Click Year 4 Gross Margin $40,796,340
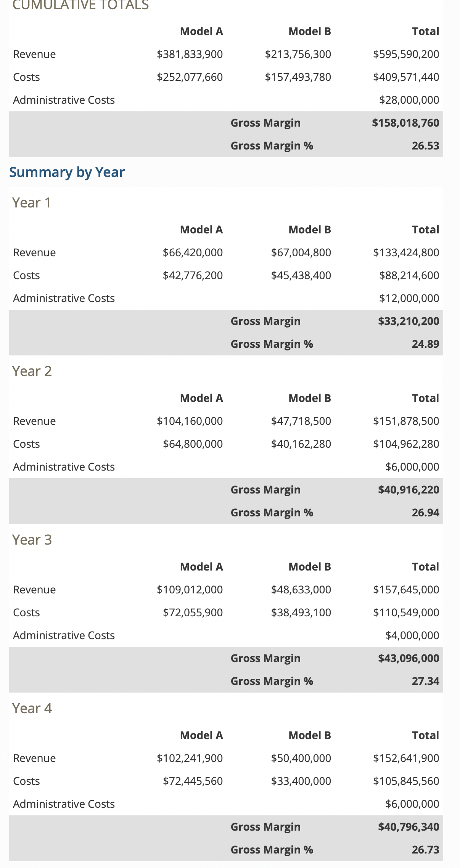The height and width of the screenshot is (868, 460). coord(409,827)
